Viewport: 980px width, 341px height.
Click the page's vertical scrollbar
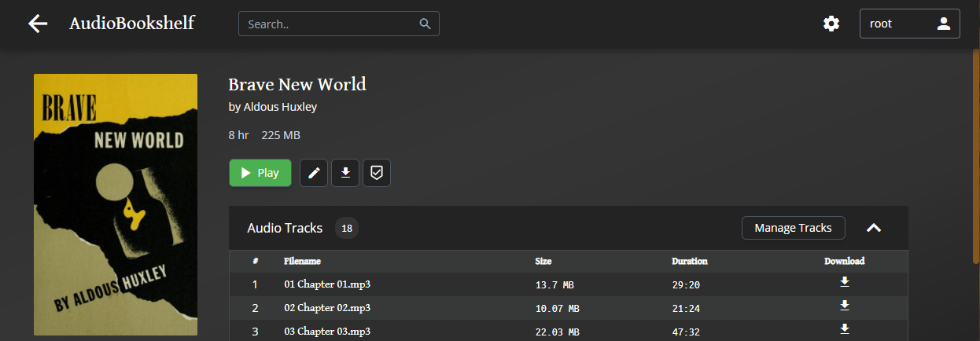click(x=976, y=157)
